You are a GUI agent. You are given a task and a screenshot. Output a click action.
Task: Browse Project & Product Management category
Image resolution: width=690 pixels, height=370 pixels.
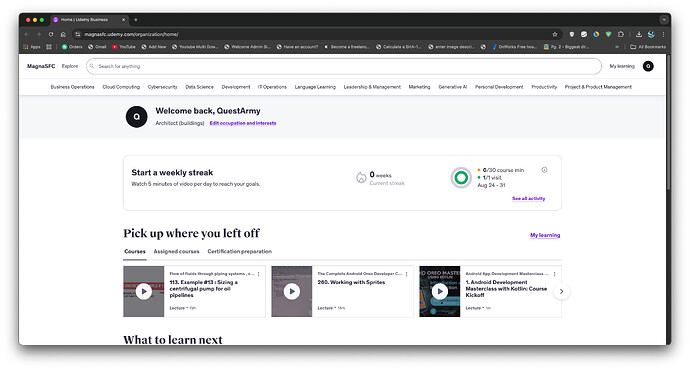(x=598, y=87)
